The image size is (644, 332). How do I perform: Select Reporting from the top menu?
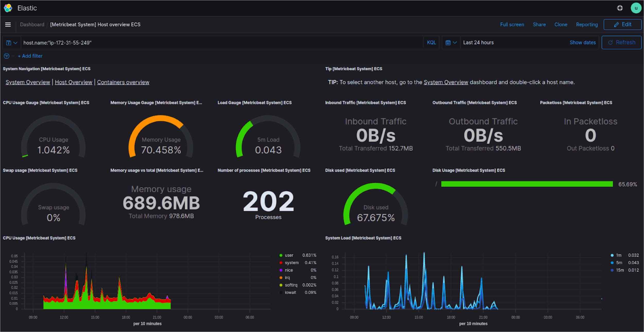(587, 24)
